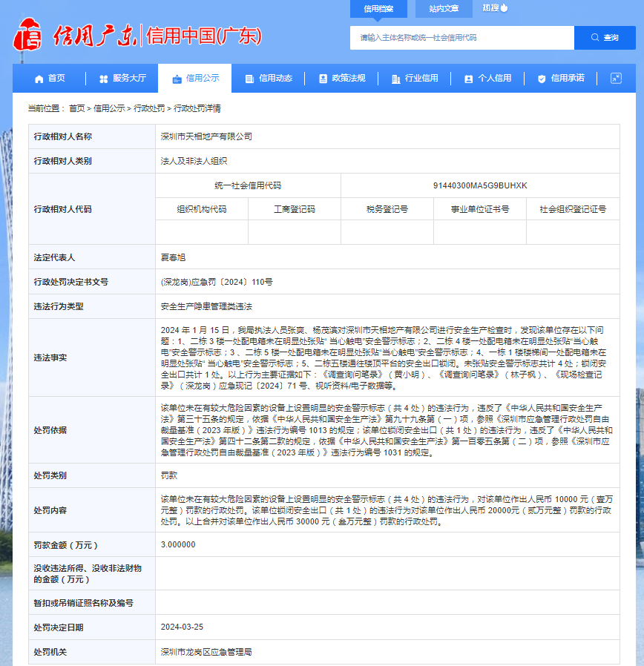Open the 信用公示 menu item
Image resolution: width=644 pixels, height=666 pixels.
pos(195,78)
